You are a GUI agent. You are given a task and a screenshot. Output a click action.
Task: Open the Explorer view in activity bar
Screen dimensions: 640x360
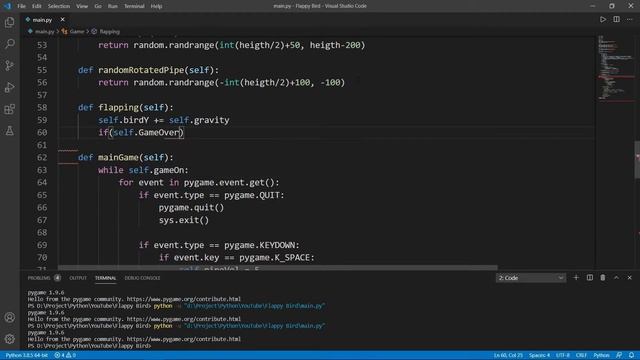pyautogui.click(x=10, y=22)
